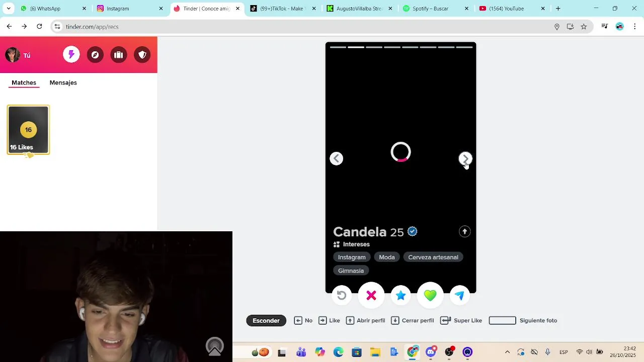The image size is (644, 362).
Task: Select the Instagram interest tag
Action: click(352, 257)
